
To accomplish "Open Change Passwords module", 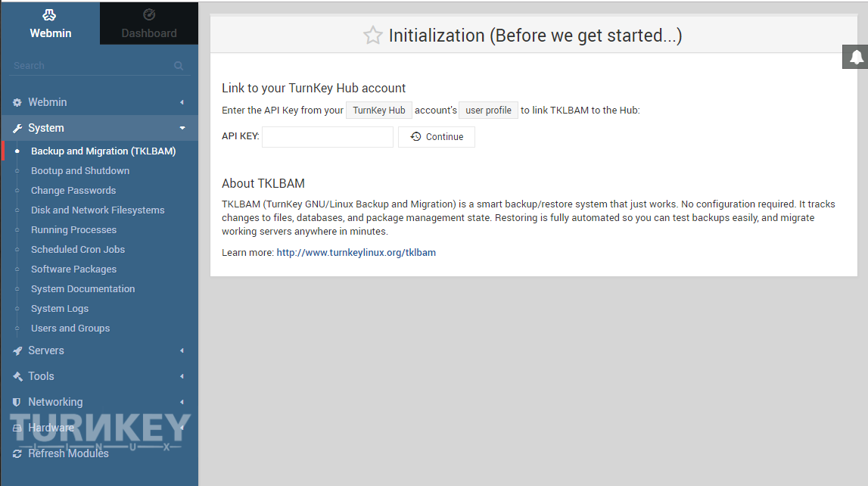I will point(73,191).
